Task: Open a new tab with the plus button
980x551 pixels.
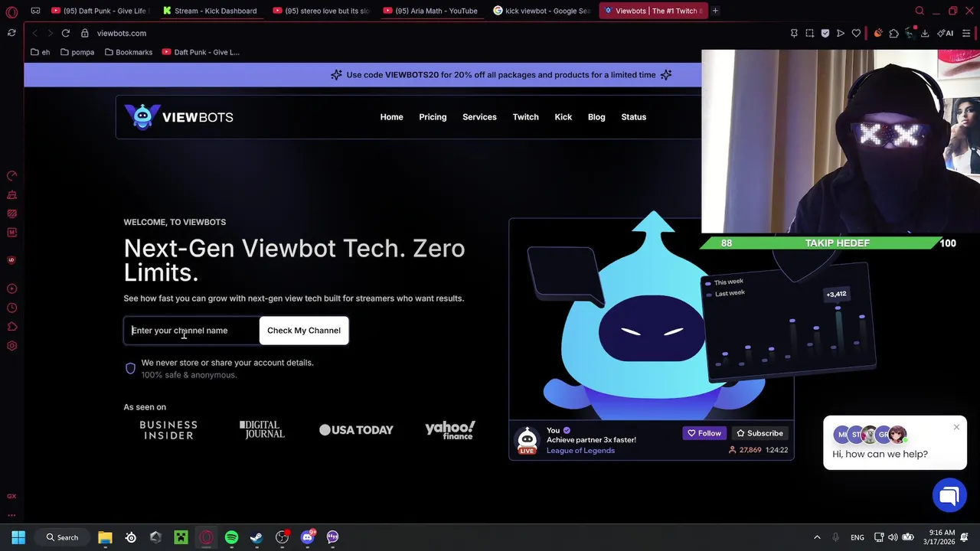Action: tap(715, 11)
